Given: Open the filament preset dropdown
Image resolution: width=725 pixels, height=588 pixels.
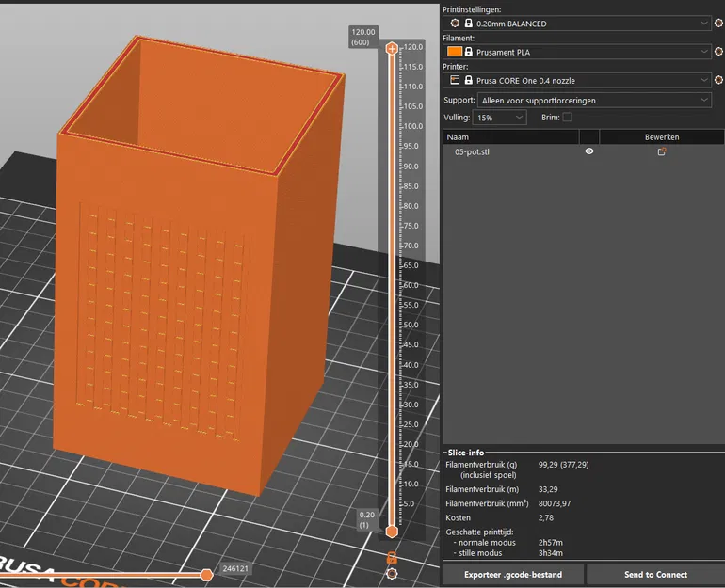Looking at the screenshot, I should pos(576,52).
